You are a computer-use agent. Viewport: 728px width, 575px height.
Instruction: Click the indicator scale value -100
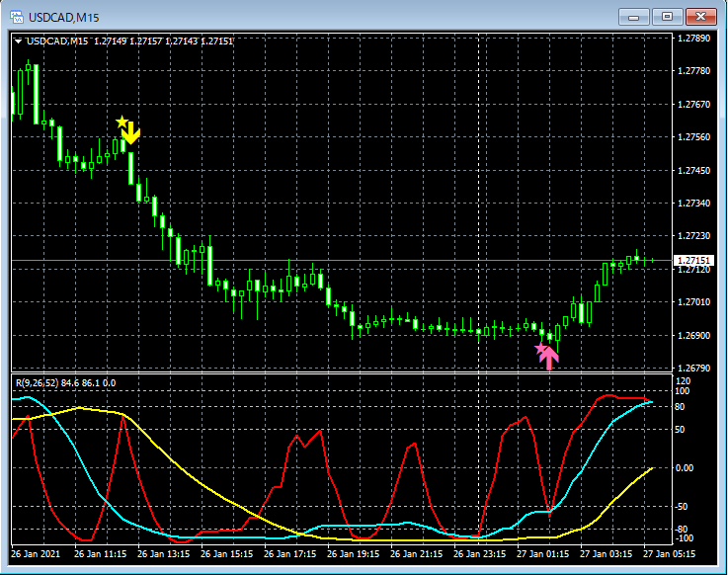[684, 538]
